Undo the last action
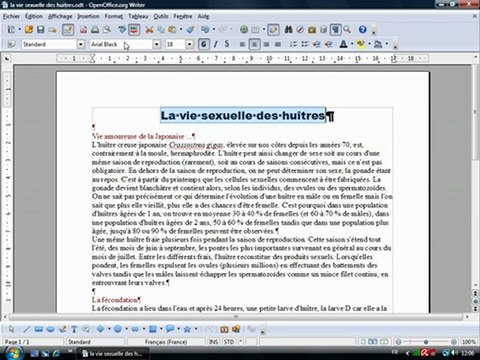Image resolution: width=480 pixels, height=360 pixels. coord(205,30)
